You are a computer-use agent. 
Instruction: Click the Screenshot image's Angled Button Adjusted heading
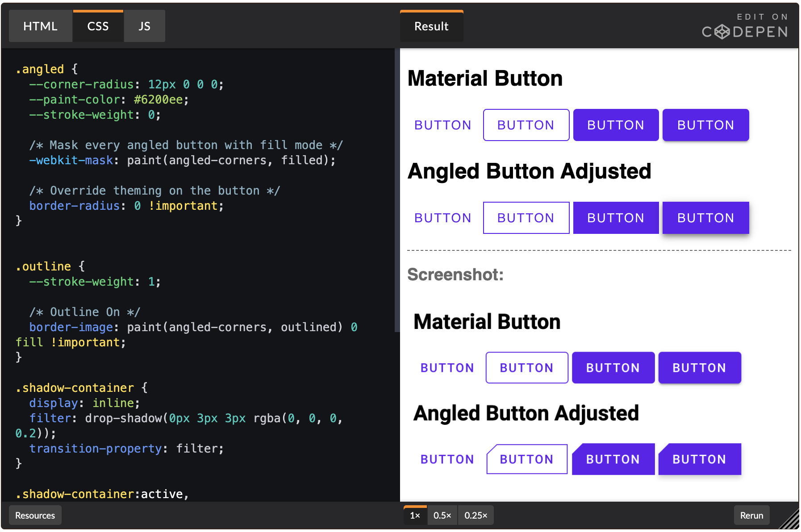(x=526, y=413)
